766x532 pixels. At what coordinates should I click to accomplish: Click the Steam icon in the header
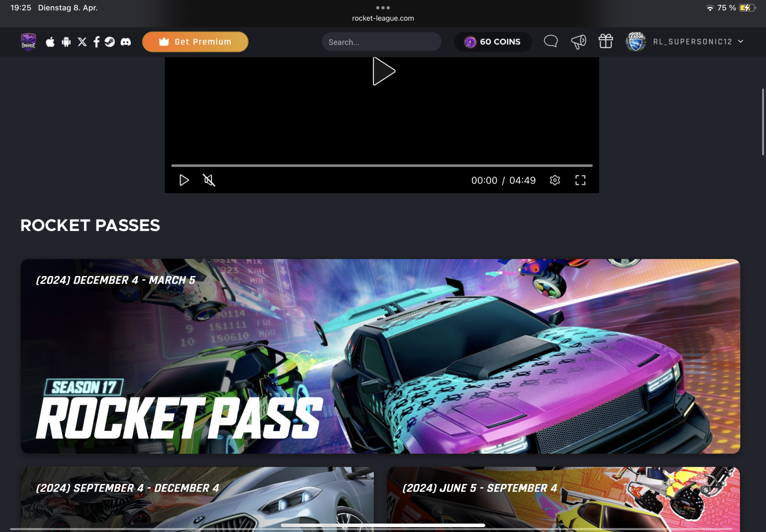point(110,41)
